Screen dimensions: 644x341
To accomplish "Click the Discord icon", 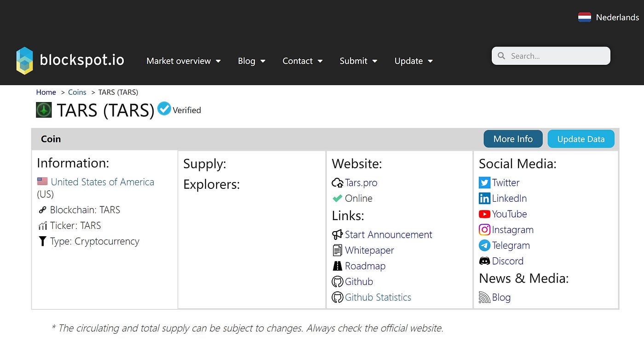I will [x=484, y=261].
